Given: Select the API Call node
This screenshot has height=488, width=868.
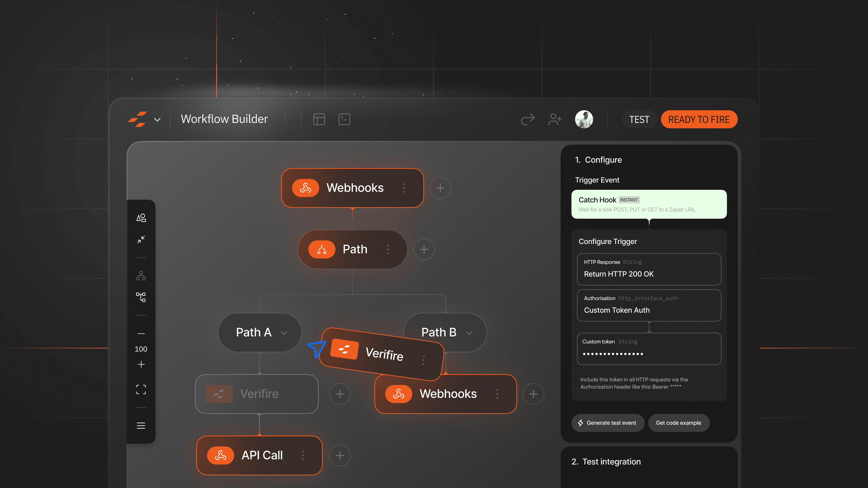Looking at the screenshot, I should click(x=259, y=455).
